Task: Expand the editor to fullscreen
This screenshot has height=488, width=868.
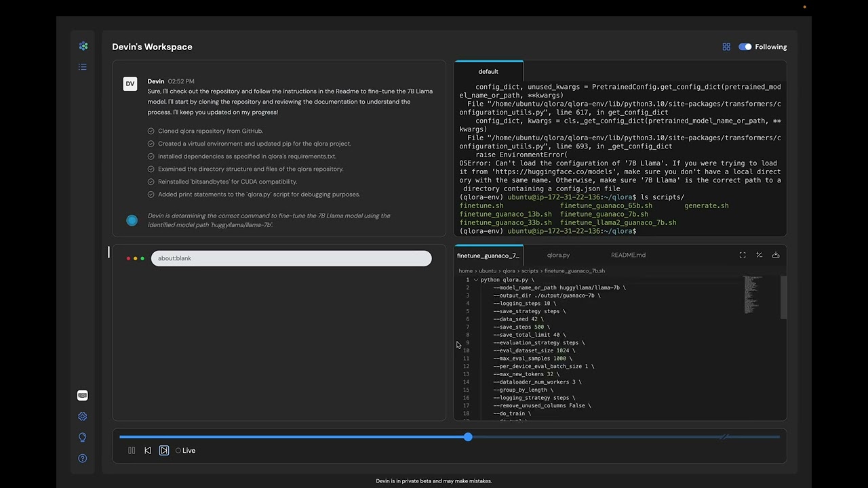Action: click(x=743, y=255)
